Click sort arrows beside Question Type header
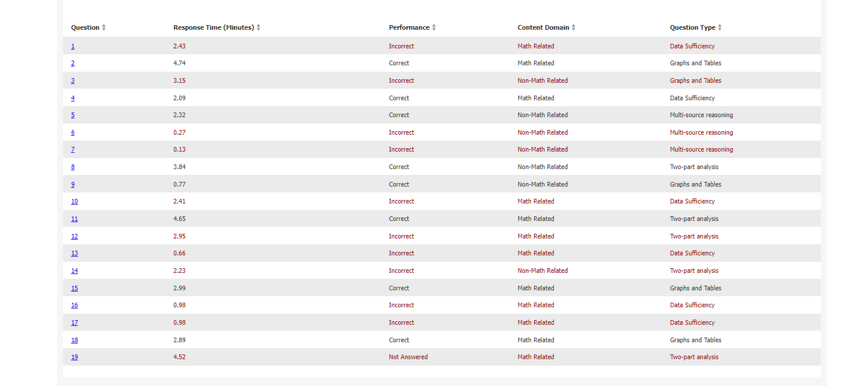 pos(720,27)
